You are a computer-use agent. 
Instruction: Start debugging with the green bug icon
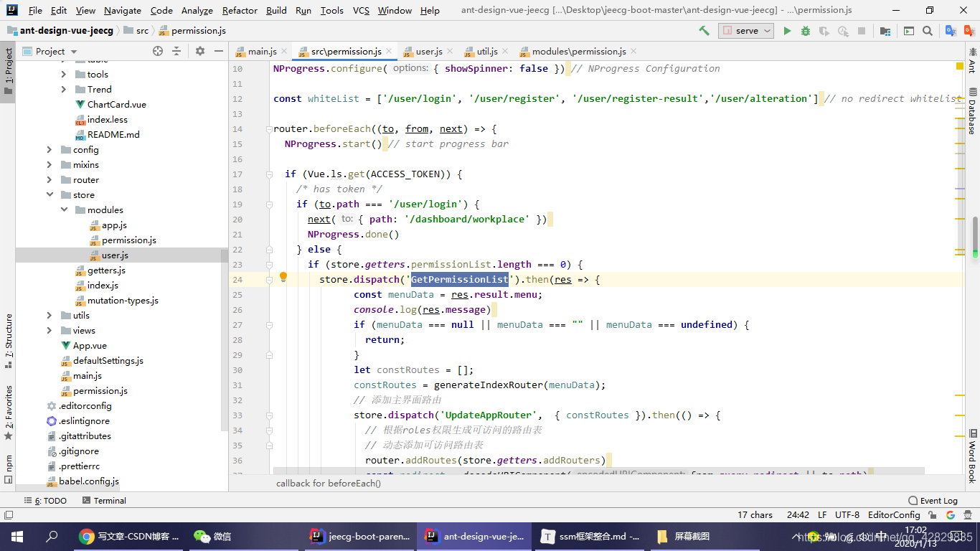[806, 31]
